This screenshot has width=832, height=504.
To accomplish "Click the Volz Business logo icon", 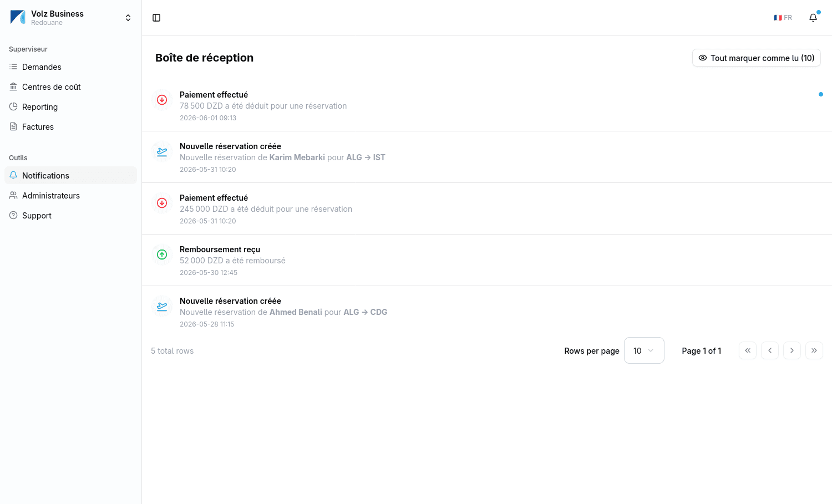I will click(18, 17).
